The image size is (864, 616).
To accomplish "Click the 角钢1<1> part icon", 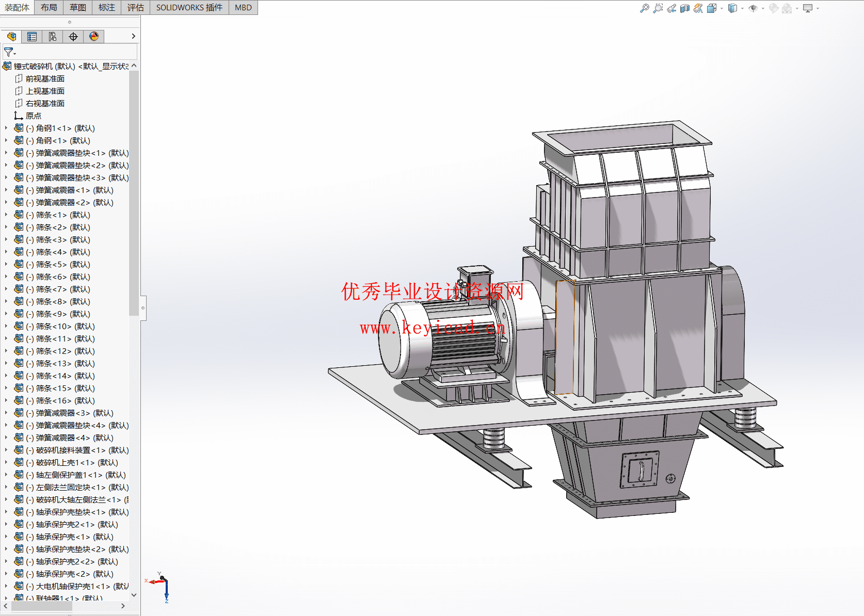I will (x=19, y=128).
